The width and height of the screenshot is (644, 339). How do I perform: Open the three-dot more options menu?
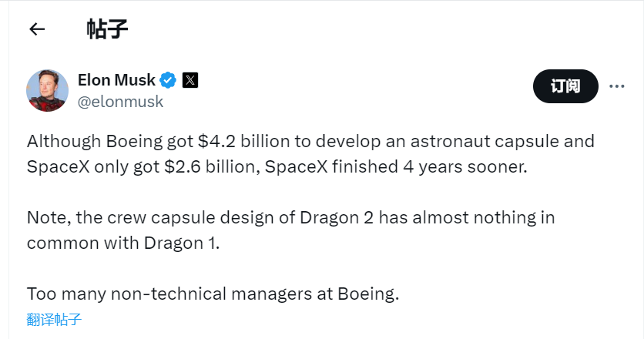point(616,86)
